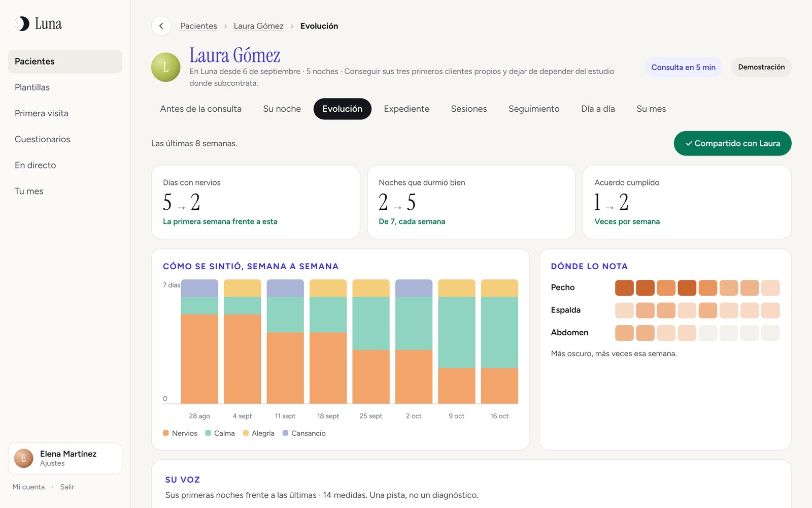Click the back arrow button
The width and height of the screenshot is (812, 508).
tap(161, 26)
